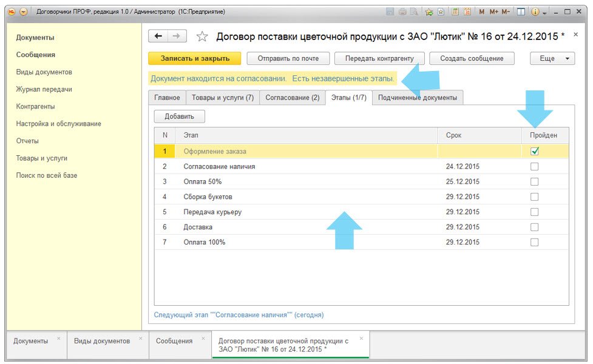Click the Срок column header
The height and width of the screenshot is (364, 593).
tap(479, 135)
